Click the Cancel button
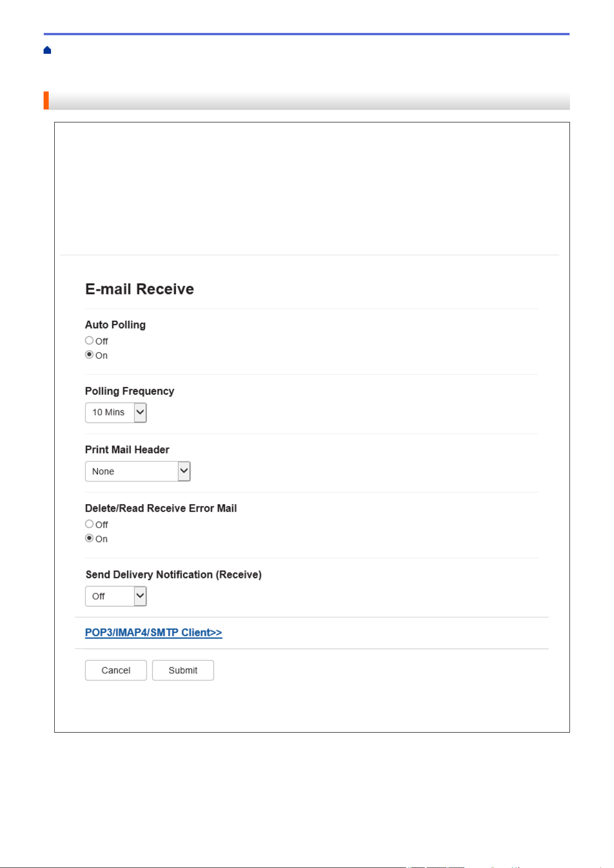This screenshot has height=868, width=614. [x=116, y=670]
